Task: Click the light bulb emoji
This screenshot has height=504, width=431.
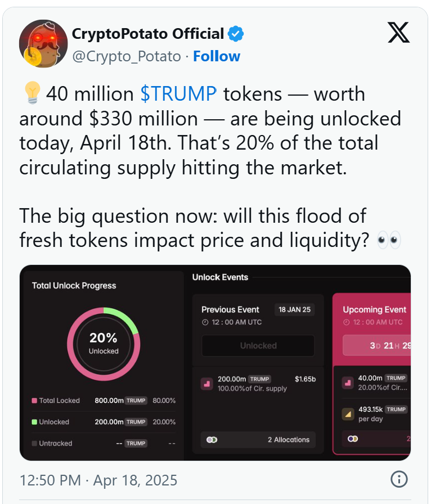Action: click(x=32, y=93)
